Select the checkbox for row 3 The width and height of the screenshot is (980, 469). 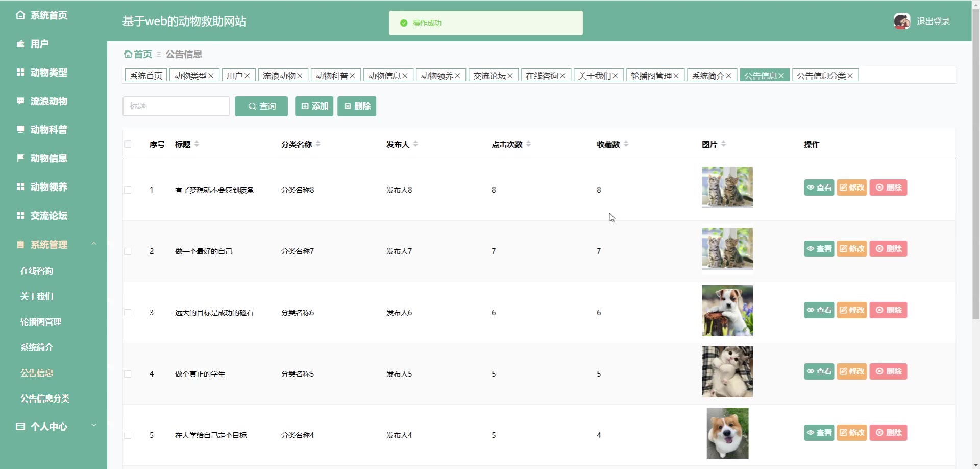(x=128, y=313)
